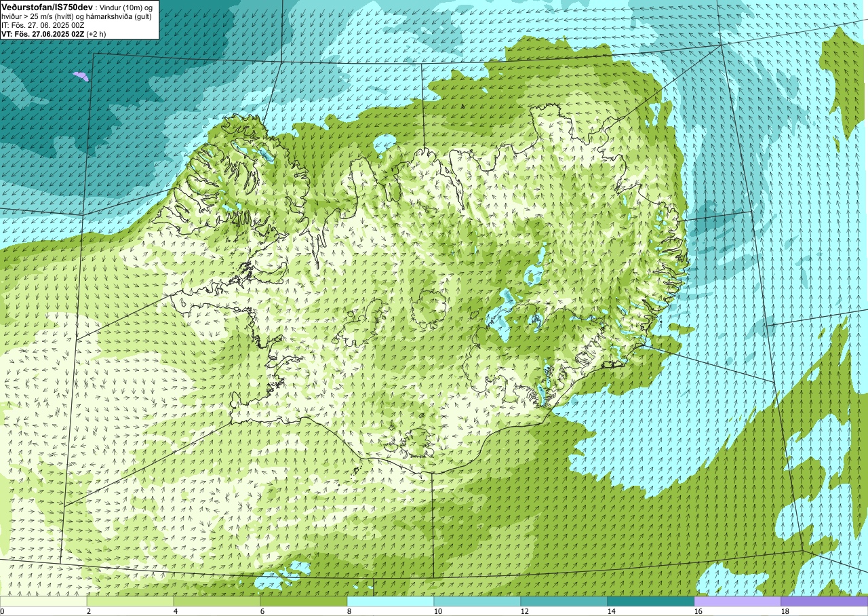Click the legend scale label '10'
This screenshot has height=616, width=868.
tap(438, 611)
